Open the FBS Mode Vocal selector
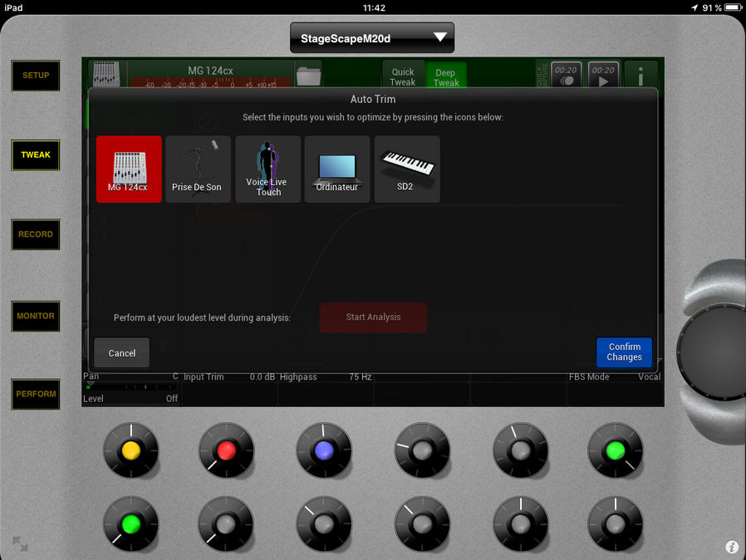Viewport: 746px width, 560px height. click(614, 377)
